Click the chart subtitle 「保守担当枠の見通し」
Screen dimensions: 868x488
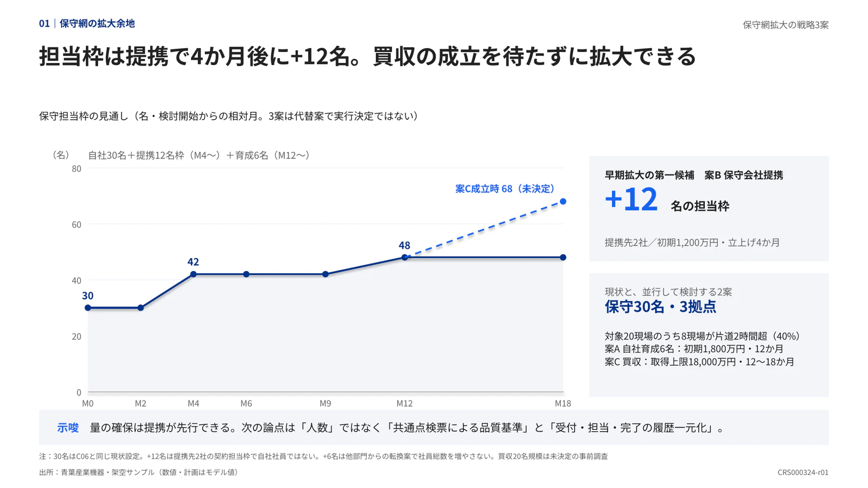[x=84, y=116]
